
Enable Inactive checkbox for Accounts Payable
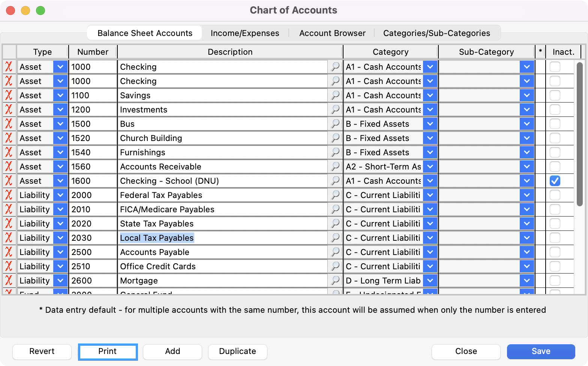(x=555, y=252)
